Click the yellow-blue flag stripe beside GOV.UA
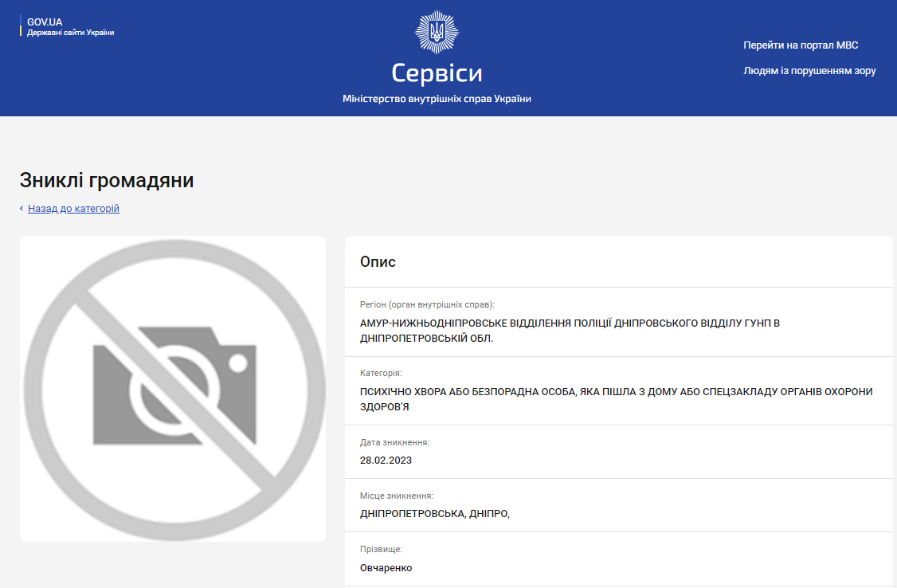Image resolution: width=897 pixels, height=588 pixels. click(x=21, y=25)
